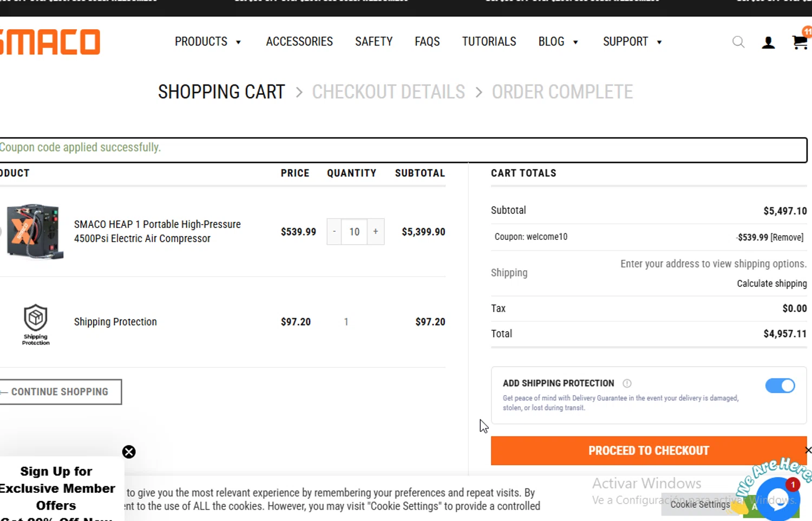Open Cookie Settings button
This screenshot has width=812, height=521.
click(700, 504)
